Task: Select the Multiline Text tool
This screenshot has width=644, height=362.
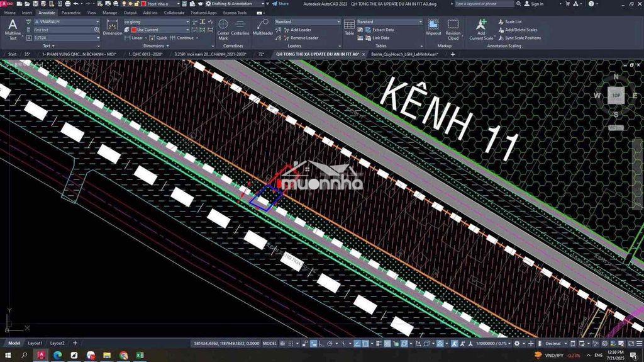Action: pos(13,29)
